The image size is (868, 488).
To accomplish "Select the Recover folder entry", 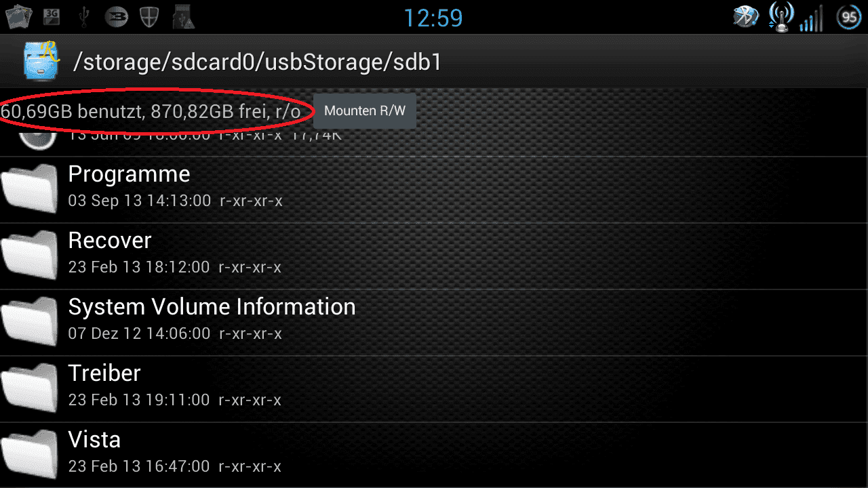I will 434,256.
